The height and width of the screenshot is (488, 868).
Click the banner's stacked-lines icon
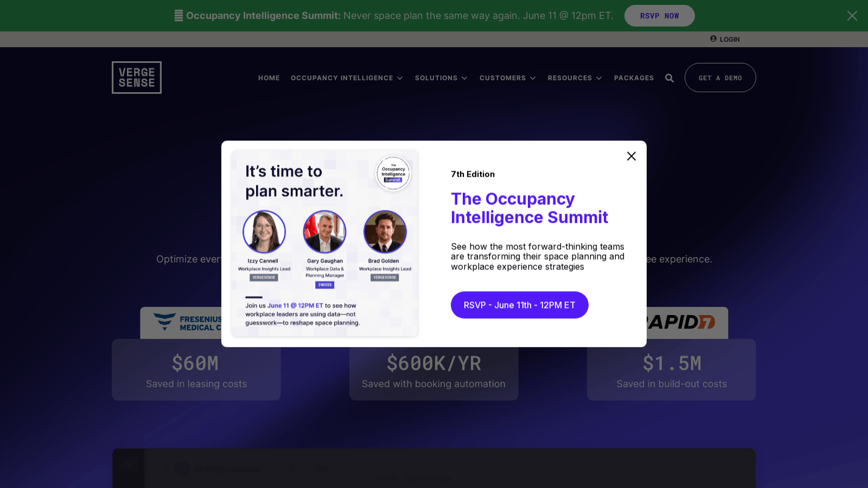point(178,16)
